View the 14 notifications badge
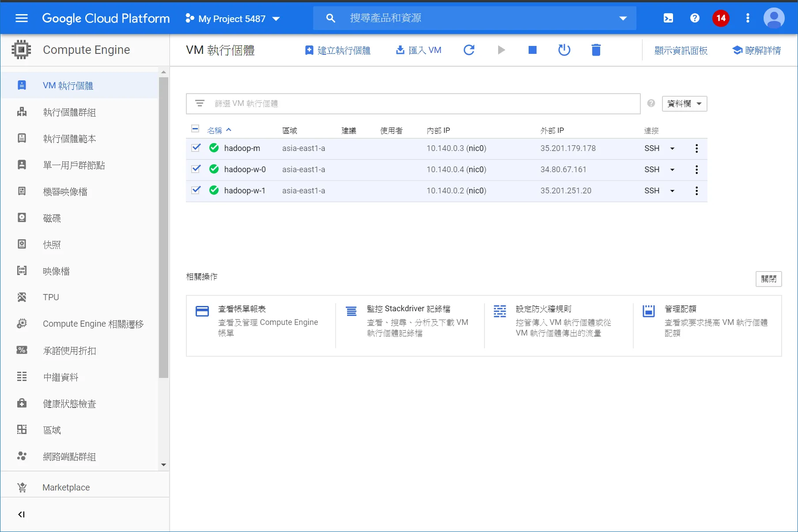Image resolution: width=798 pixels, height=532 pixels. [721, 18]
